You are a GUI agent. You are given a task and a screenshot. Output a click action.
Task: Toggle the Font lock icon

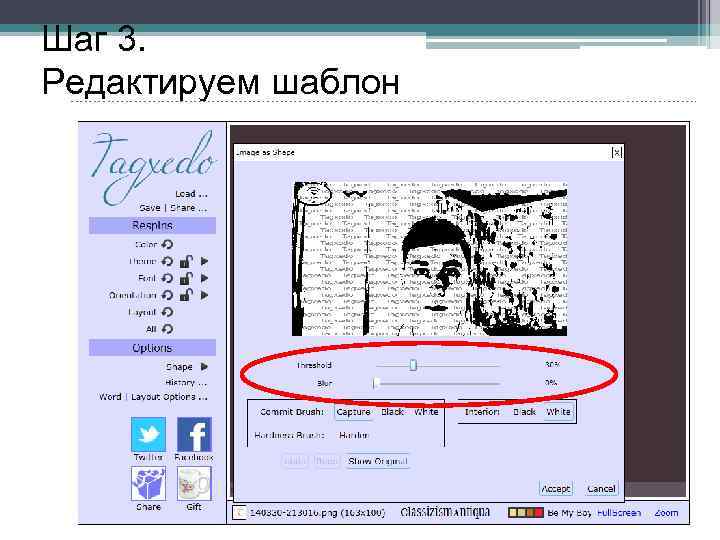click(186, 278)
